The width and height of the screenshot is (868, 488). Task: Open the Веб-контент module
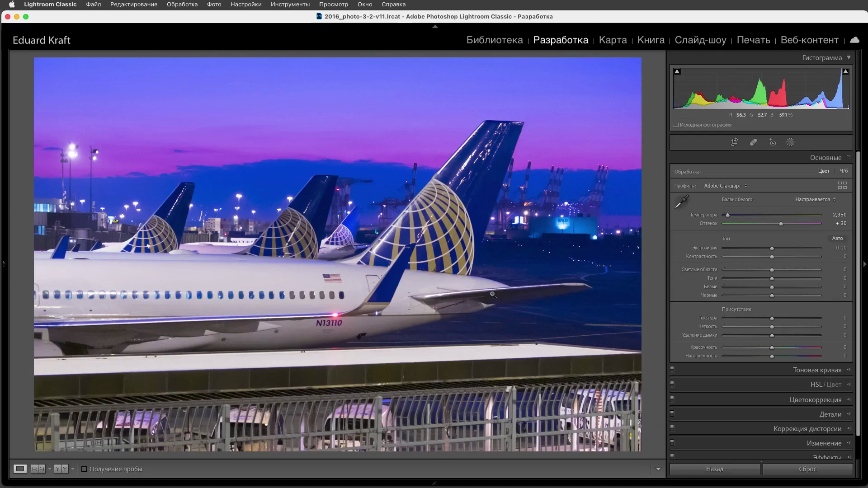[x=809, y=40]
